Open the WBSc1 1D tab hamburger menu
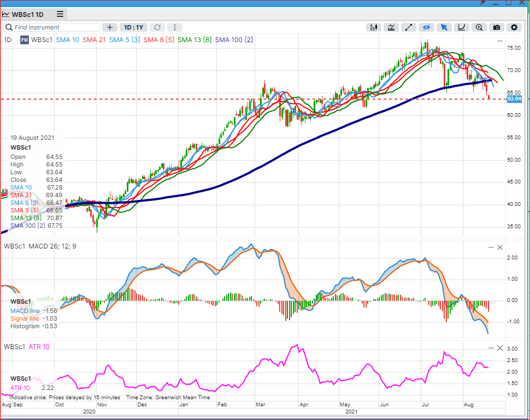The image size is (530, 420). point(60,14)
